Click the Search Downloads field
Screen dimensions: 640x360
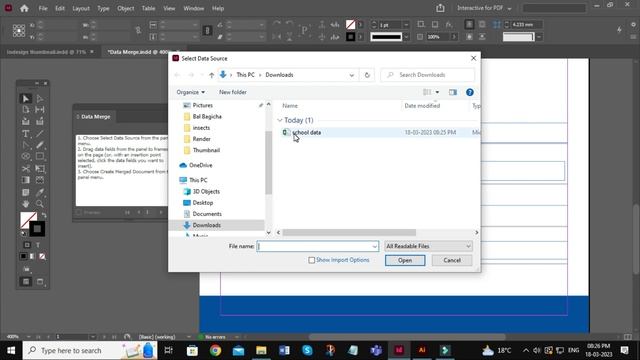click(x=427, y=75)
